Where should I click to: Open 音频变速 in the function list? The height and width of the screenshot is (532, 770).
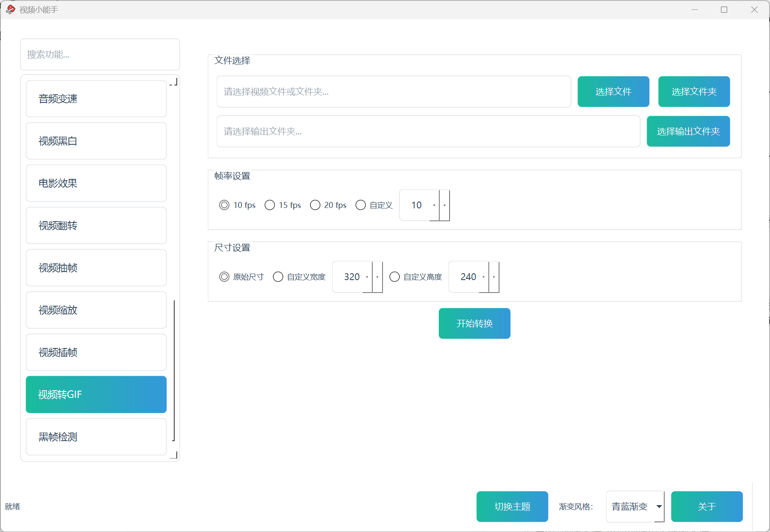96,99
